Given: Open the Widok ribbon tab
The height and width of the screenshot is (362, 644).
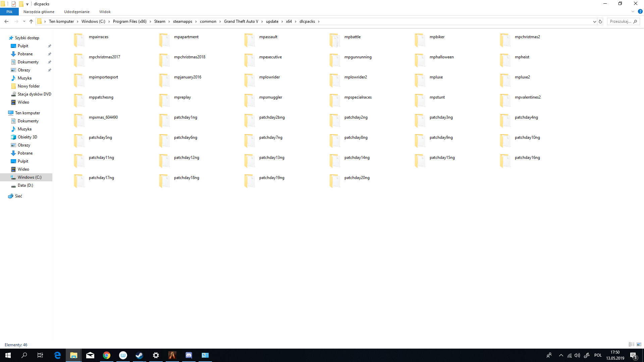Looking at the screenshot, I should pos(105,12).
